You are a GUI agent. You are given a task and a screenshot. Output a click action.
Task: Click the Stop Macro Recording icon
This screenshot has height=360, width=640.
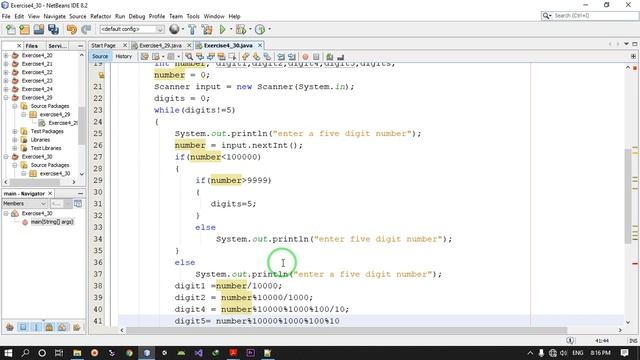316,57
